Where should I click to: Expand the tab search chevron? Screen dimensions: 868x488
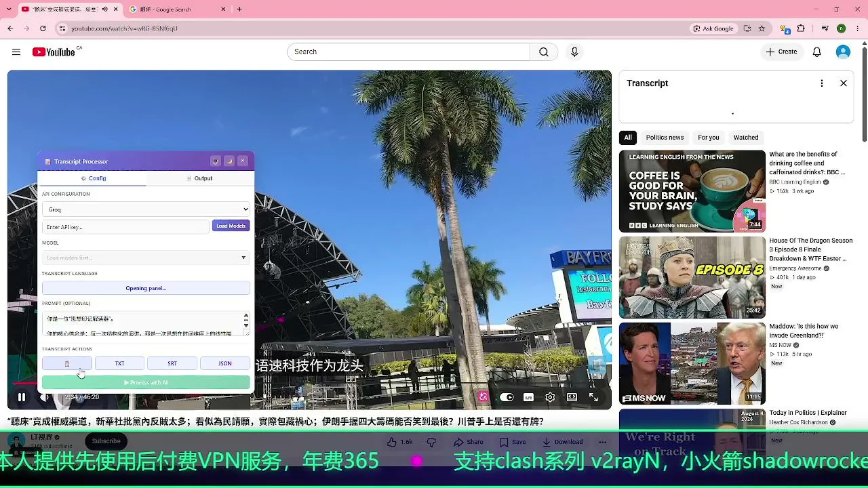coord(9,9)
